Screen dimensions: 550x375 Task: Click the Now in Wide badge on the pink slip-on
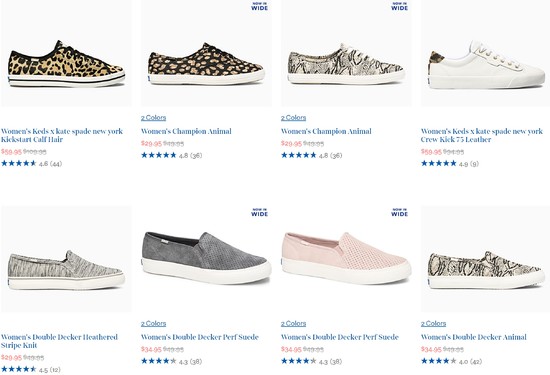pos(400,212)
